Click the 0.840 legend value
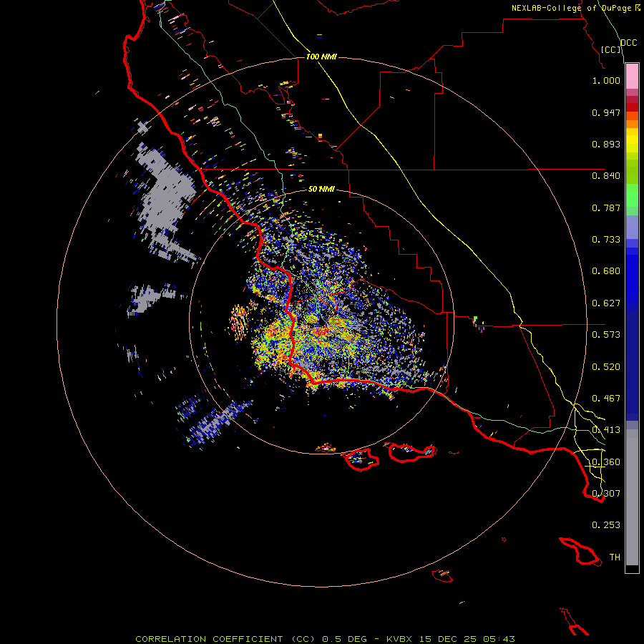Image resolution: width=644 pixels, height=644 pixels. click(606, 176)
